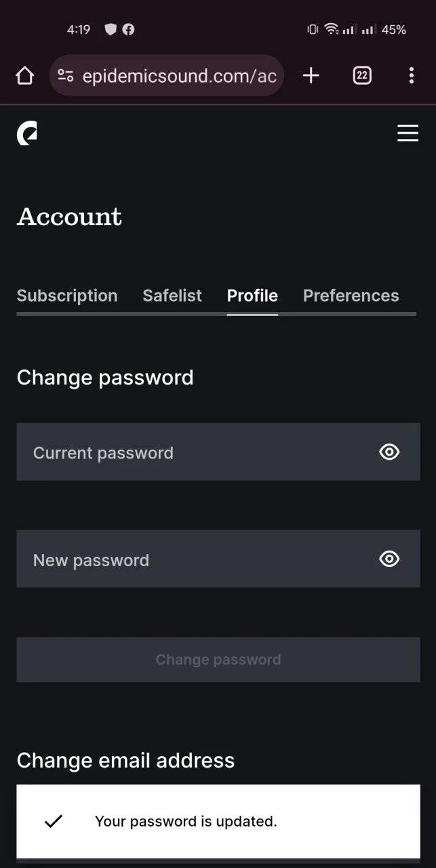Open the hamburger menu

(408, 133)
